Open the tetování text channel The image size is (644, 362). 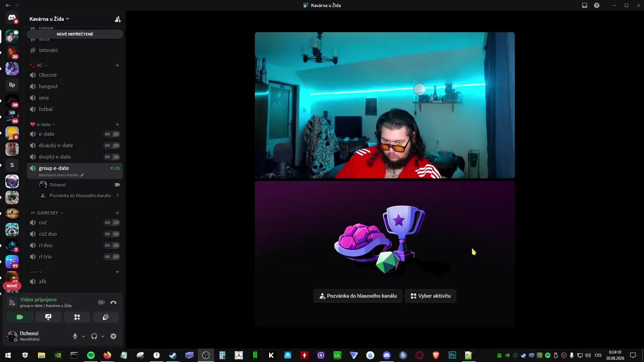click(x=75, y=50)
